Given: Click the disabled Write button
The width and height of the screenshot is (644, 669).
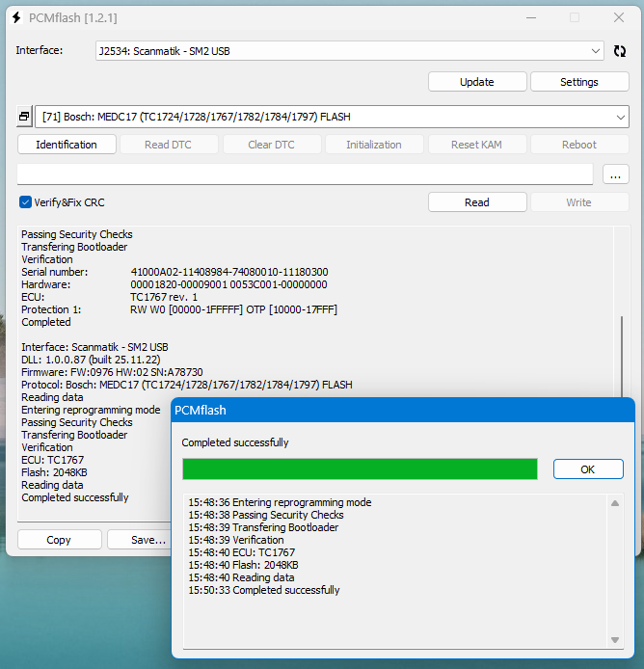Looking at the screenshot, I should (579, 202).
